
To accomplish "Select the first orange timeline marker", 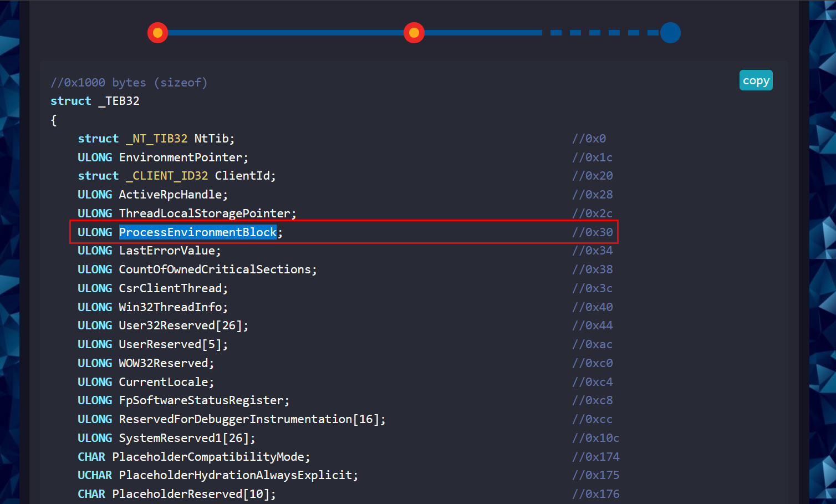I will pyautogui.click(x=157, y=33).
